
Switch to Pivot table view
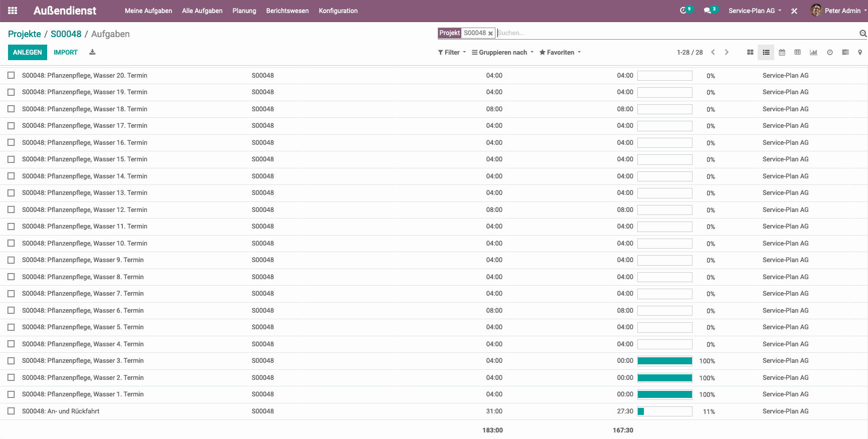(x=798, y=52)
